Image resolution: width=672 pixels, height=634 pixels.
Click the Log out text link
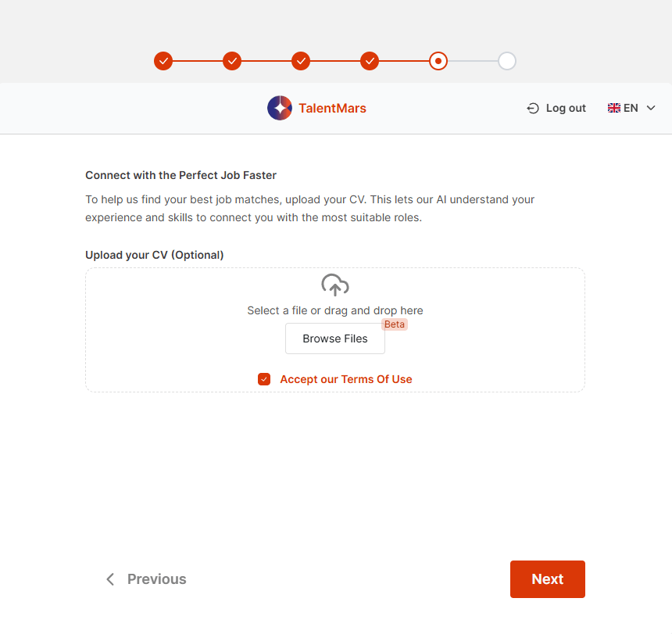(566, 109)
